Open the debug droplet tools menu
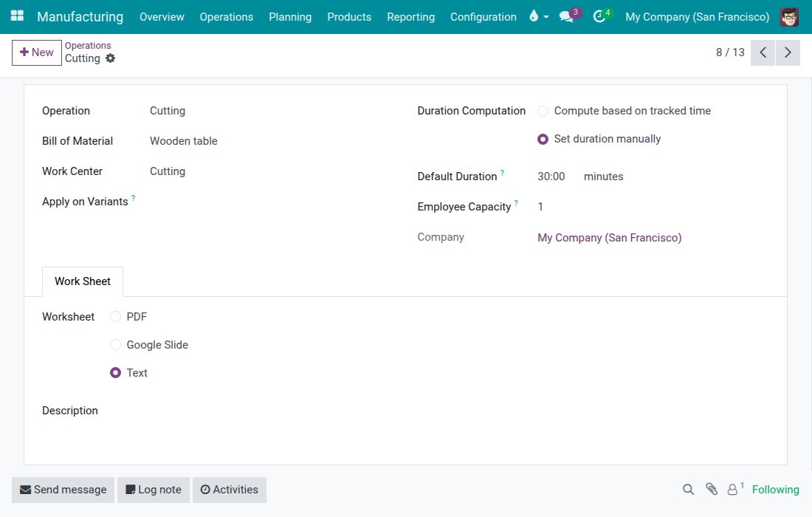 [x=539, y=16]
